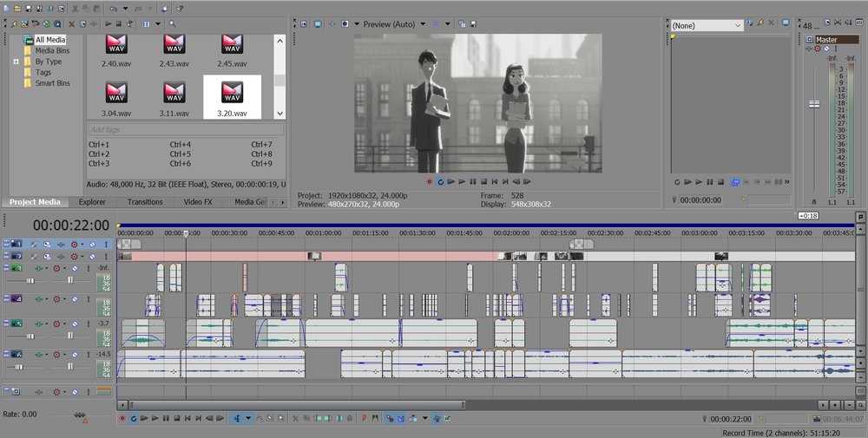Remove selected media with the red X
Screen dimensions: 868x438
click(x=71, y=23)
